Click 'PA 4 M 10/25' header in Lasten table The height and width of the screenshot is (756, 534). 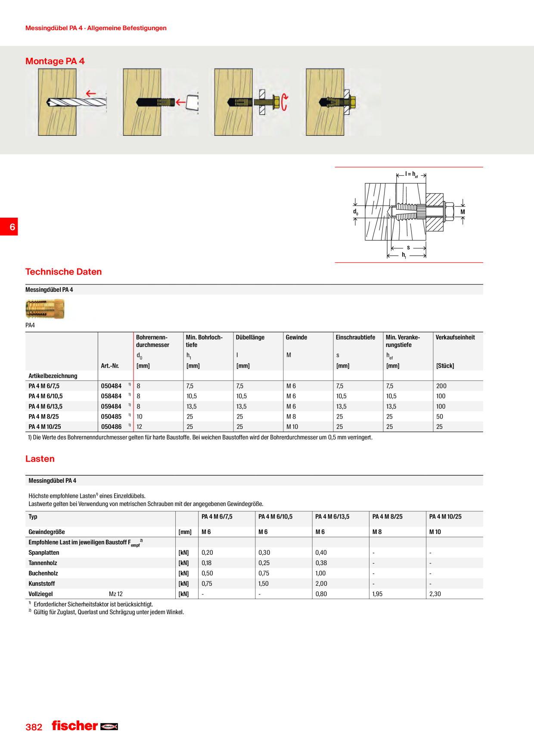(445, 517)
